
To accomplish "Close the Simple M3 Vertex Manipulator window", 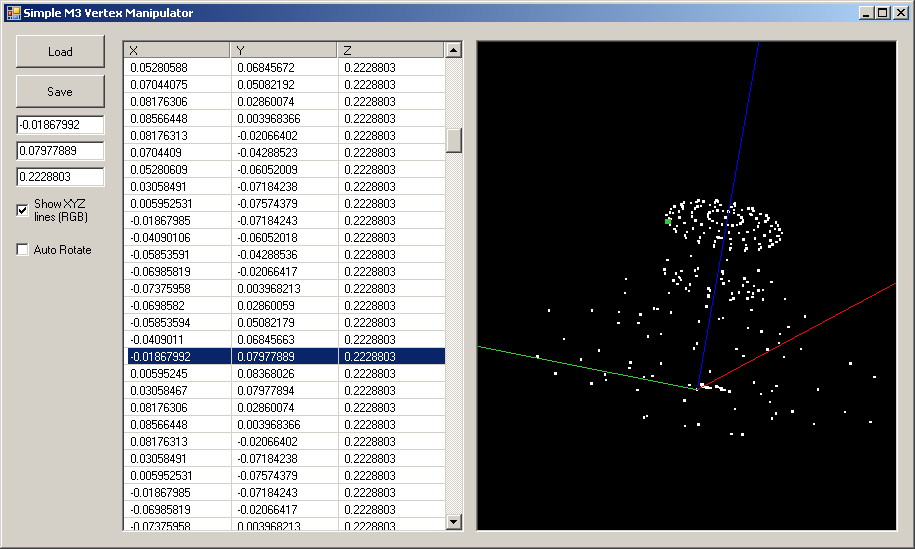I will click(x=900, y=13).
